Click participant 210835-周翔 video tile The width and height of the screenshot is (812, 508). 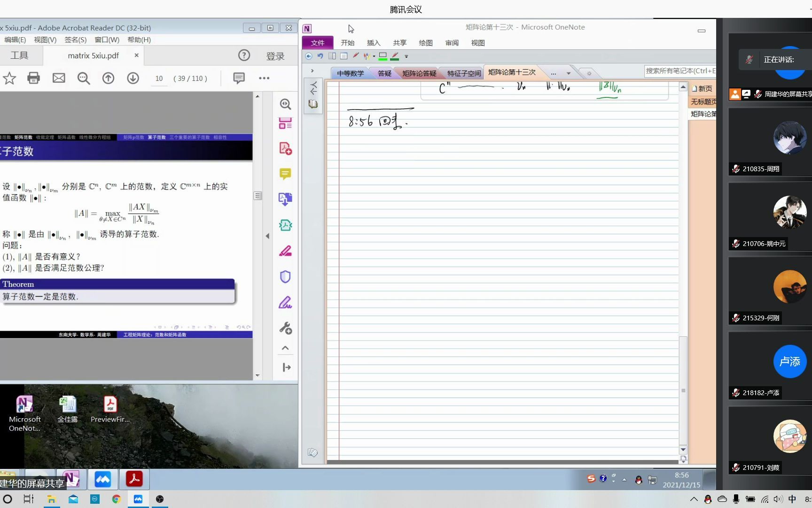[770, 142]
